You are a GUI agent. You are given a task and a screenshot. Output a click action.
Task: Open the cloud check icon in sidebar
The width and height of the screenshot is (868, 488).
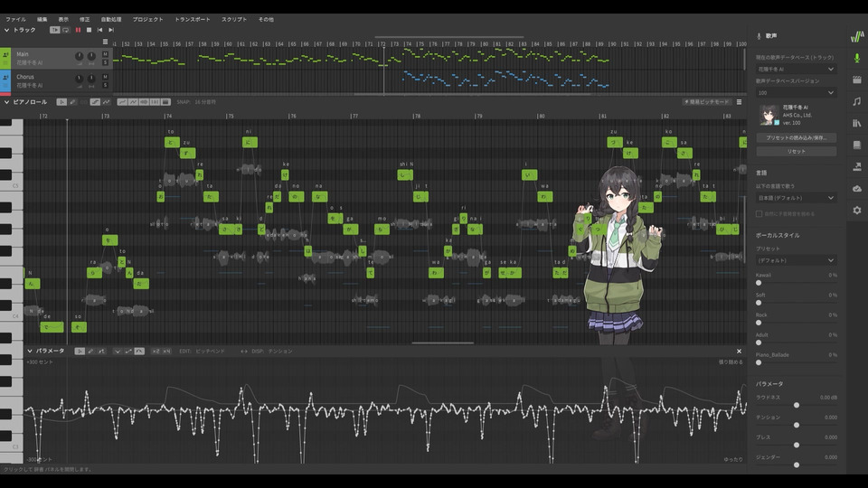click(857, 189)
